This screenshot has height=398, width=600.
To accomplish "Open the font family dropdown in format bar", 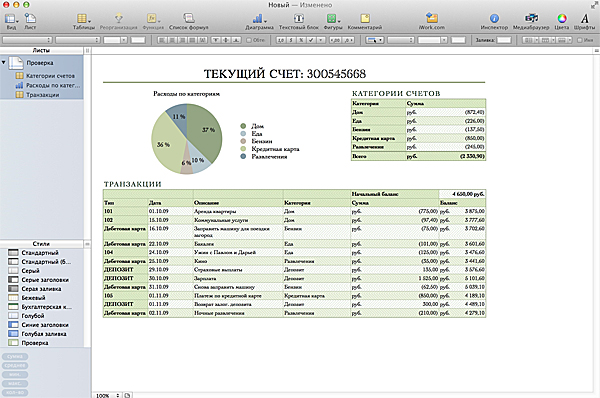I will pyautogui.click(x=27, y=40).
